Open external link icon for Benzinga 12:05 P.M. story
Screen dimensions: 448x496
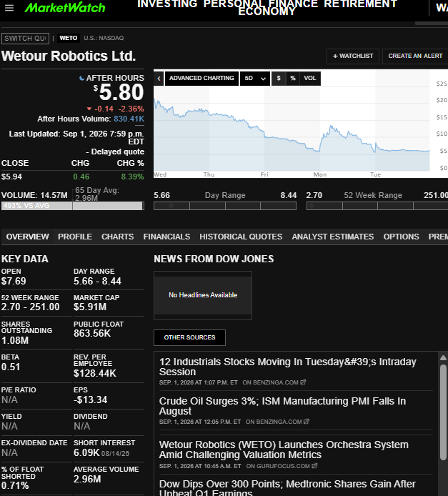[x=306, y=422]
